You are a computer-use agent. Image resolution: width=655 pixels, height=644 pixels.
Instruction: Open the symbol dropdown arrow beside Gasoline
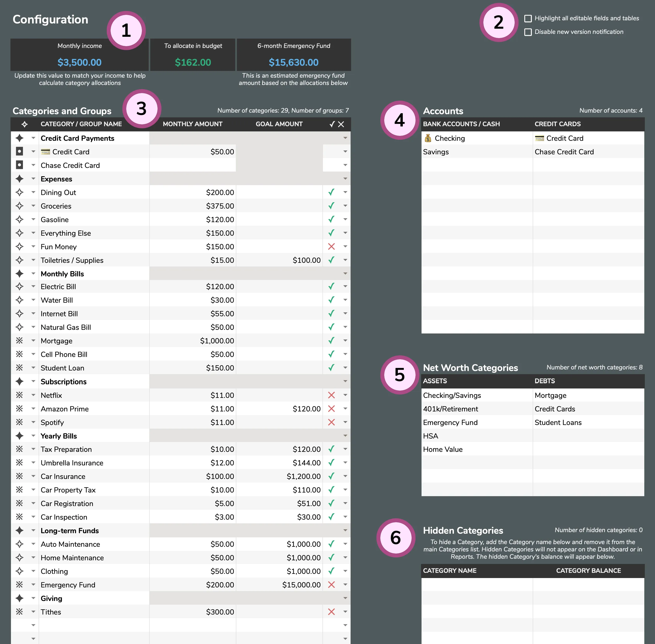tap(33, 220)
